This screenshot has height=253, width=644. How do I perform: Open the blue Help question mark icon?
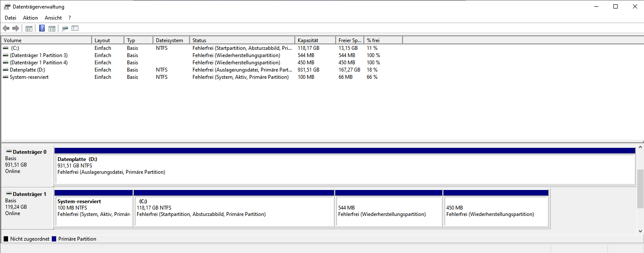[42, 29]
